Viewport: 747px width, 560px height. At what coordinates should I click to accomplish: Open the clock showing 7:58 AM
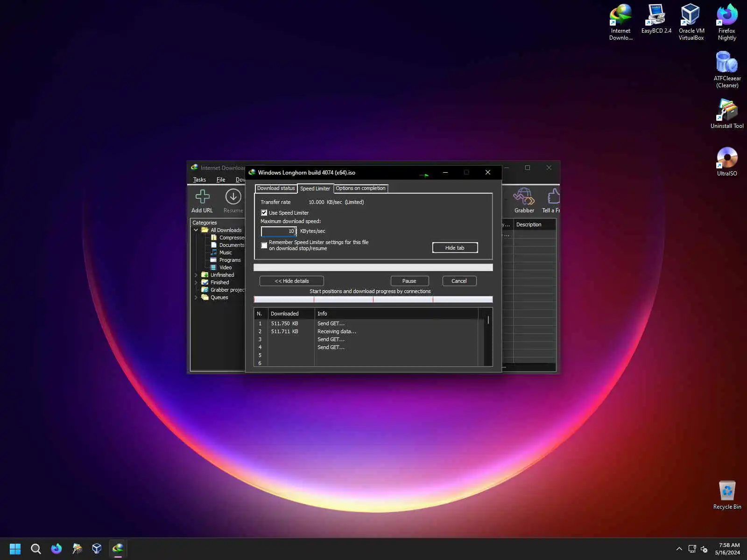pyautogui.click(x=727, y=549)
